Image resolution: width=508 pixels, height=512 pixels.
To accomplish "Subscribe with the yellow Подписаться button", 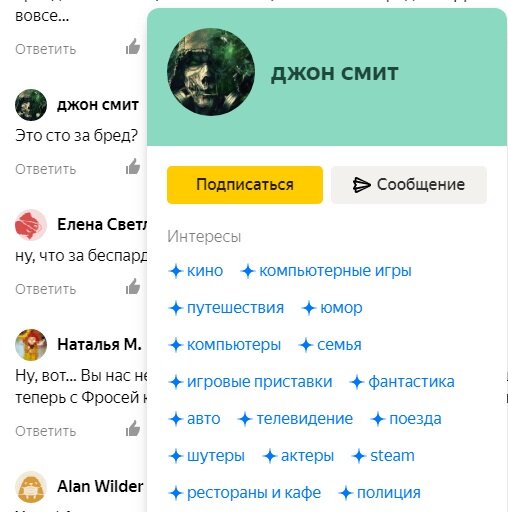I will coord(245,185).
